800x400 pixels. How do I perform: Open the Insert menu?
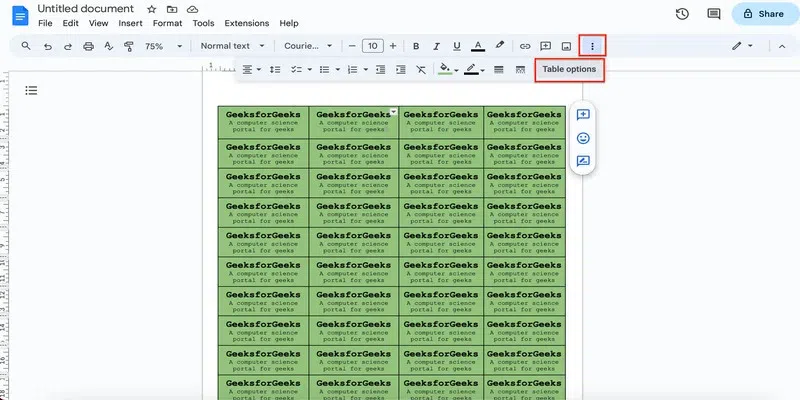131,23
